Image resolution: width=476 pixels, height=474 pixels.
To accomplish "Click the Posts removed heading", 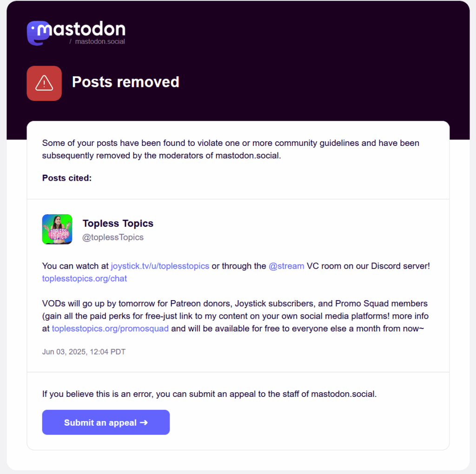I will 126,82.
